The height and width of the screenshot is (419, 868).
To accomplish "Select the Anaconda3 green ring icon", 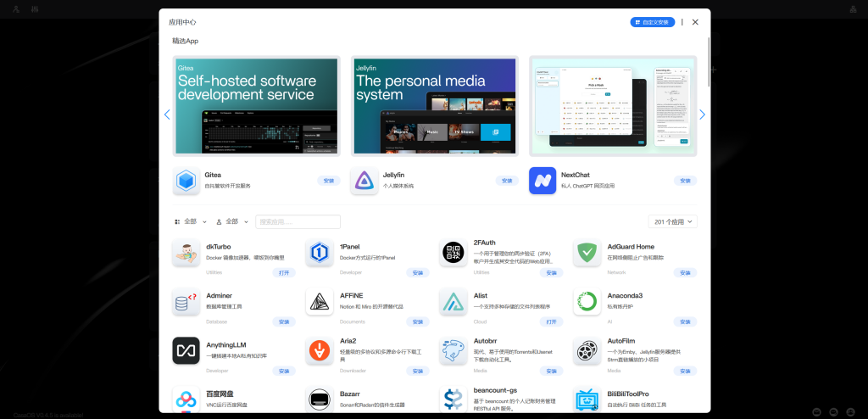I will [587, 302].
